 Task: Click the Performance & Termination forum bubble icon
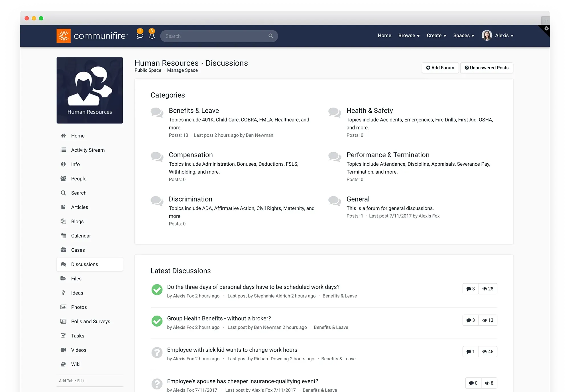(335, 157)
